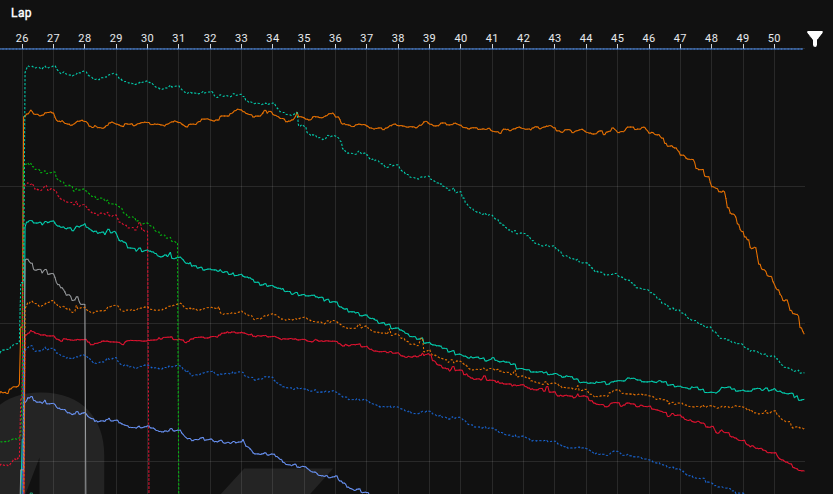Select lap 26 on the axis
Viewport: 833px width, 494px height.
(22, 38)
